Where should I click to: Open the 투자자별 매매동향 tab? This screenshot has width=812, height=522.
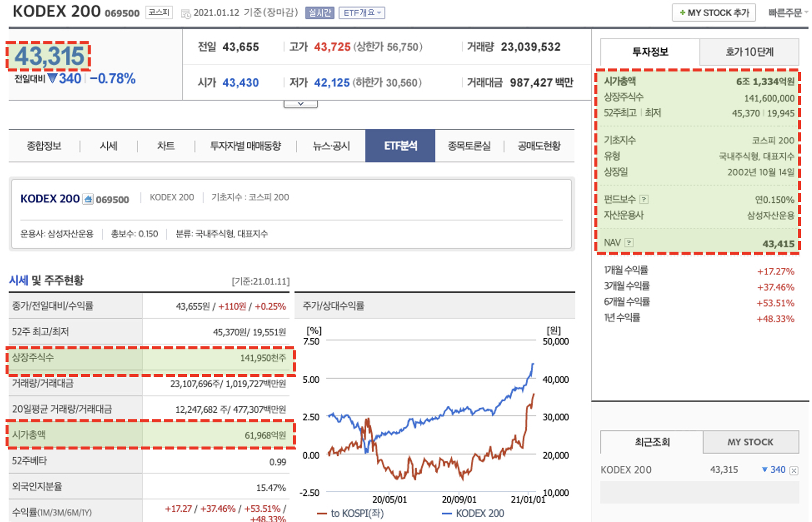[x=245, y=146]
